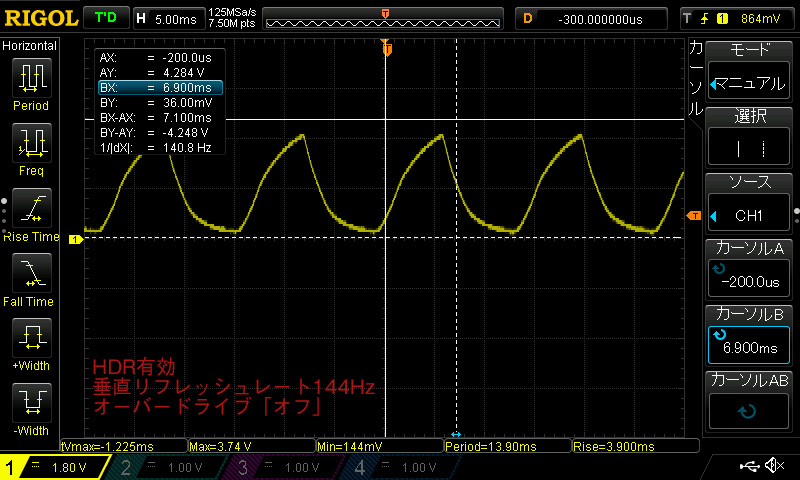The image size is (800, 480).
Task: Click the BY-AY = -4.248 V readout
Action: click(x=154, y=133)
